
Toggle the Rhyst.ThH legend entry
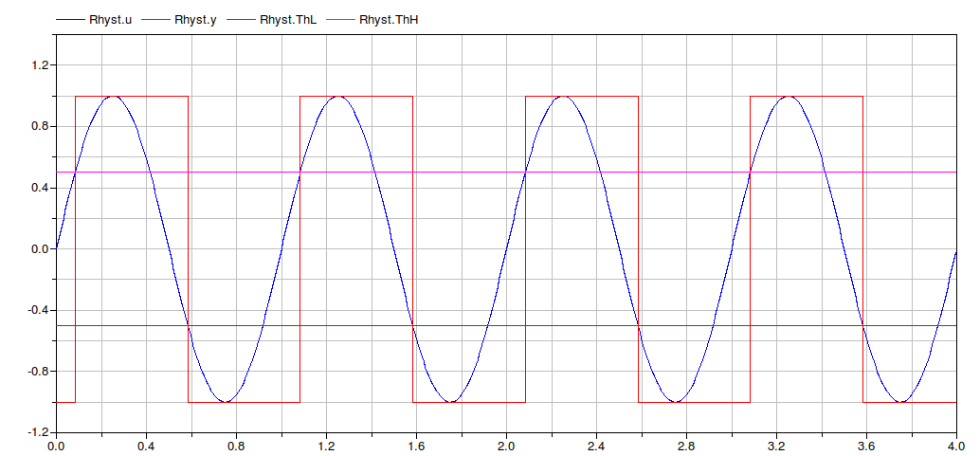(389, 18)
